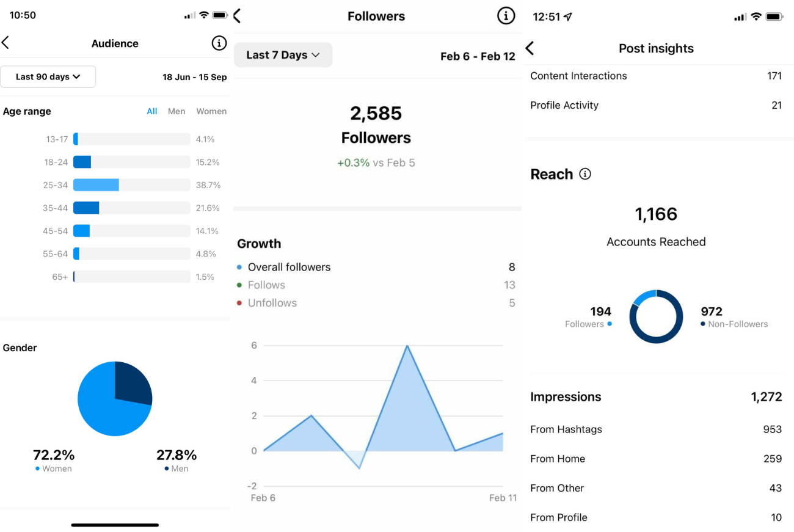Filter age range by Men
794x532 pixels.
[x=177, y=111]
